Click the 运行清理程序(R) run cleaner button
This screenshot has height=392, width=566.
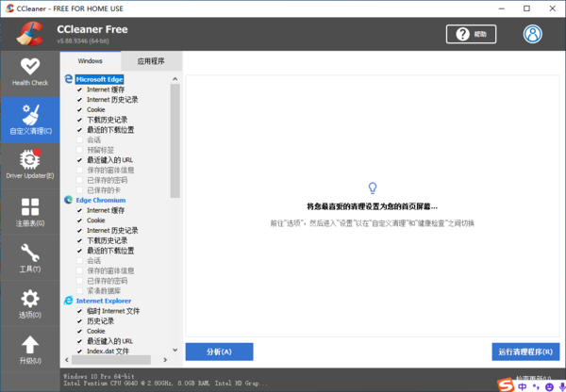(525, 351)
